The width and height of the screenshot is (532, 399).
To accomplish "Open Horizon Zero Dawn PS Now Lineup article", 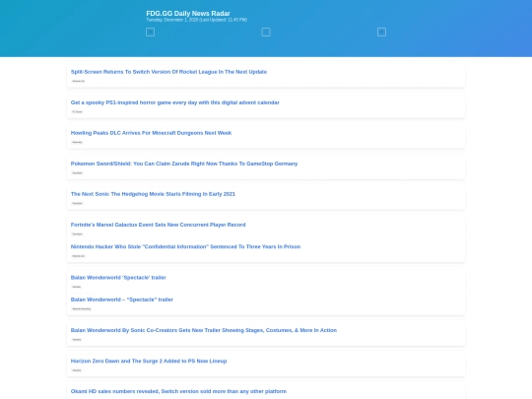I will click(x=149, y=361).
